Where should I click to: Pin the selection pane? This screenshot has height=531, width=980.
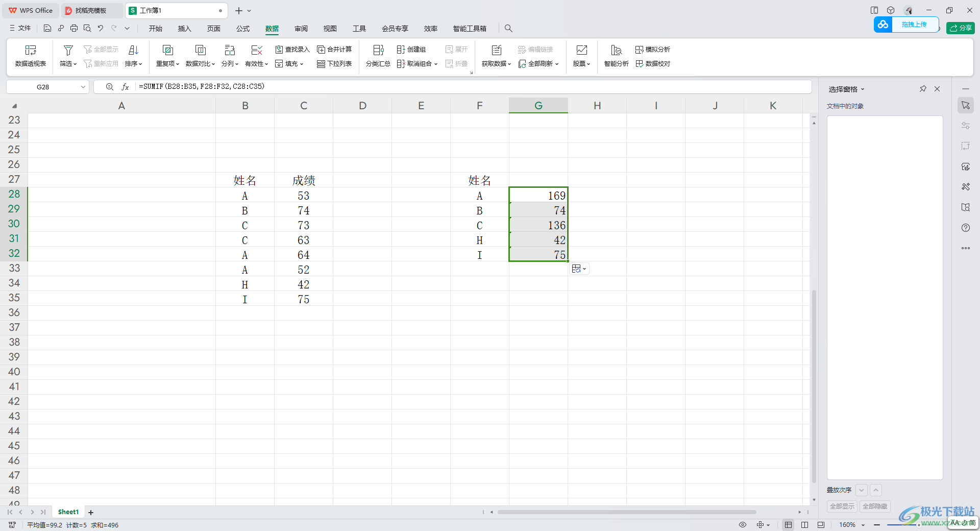point(923,89)
